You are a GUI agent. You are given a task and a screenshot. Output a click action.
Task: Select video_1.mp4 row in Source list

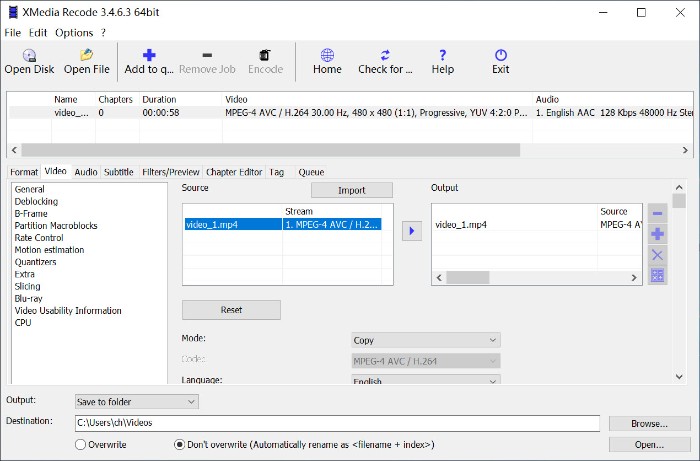(283, 224)
